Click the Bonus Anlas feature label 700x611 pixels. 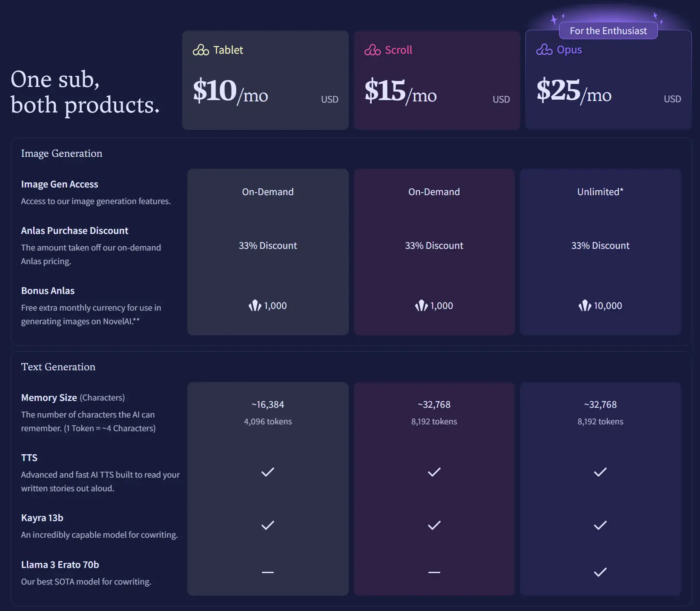coord(48,291)
